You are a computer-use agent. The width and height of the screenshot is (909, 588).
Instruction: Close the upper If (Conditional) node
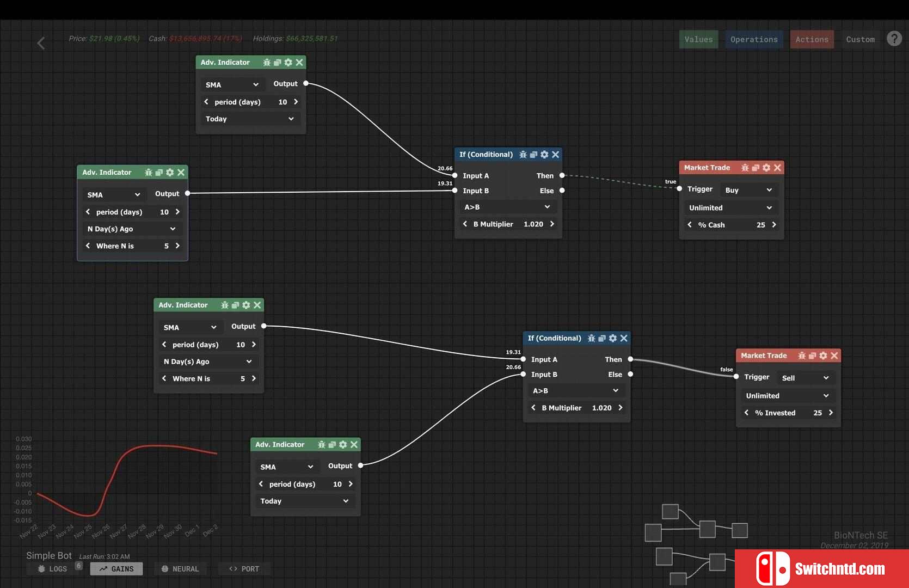tap(555, 155)
